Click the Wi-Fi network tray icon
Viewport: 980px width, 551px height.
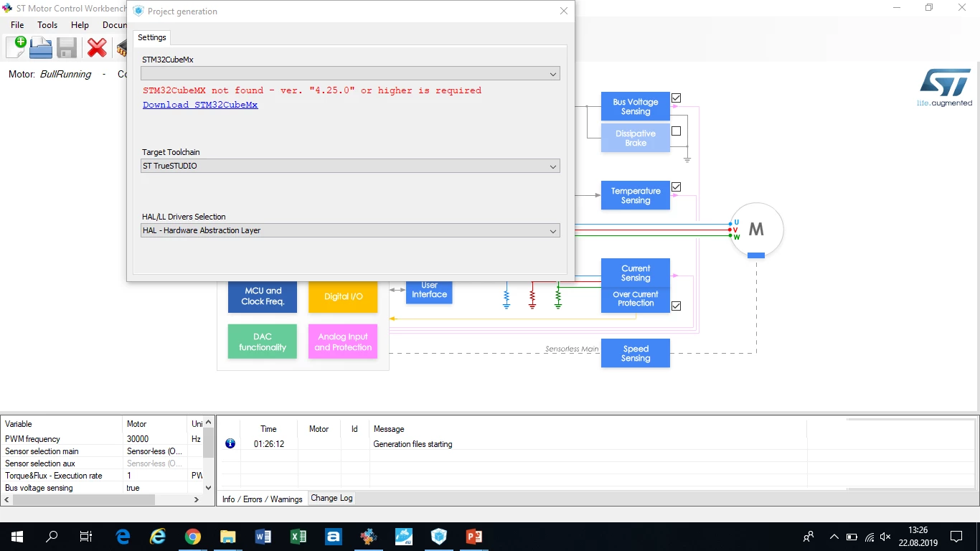click(x=869, y=537)
